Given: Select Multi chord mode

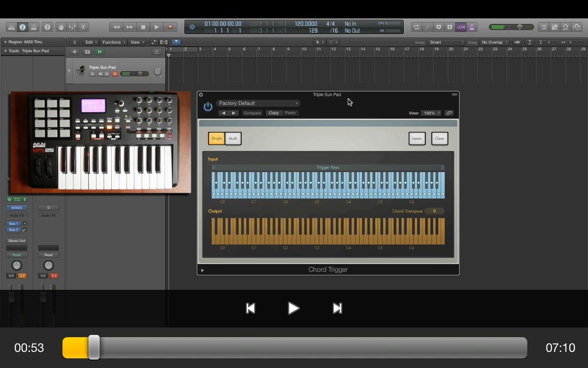Looking at the screenshot, I should coord(233,138).
